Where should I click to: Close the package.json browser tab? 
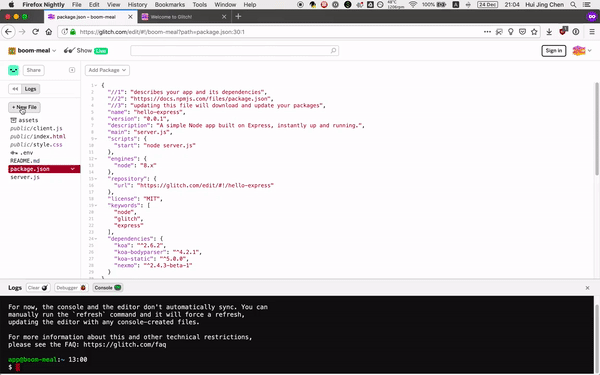(130, 17)
